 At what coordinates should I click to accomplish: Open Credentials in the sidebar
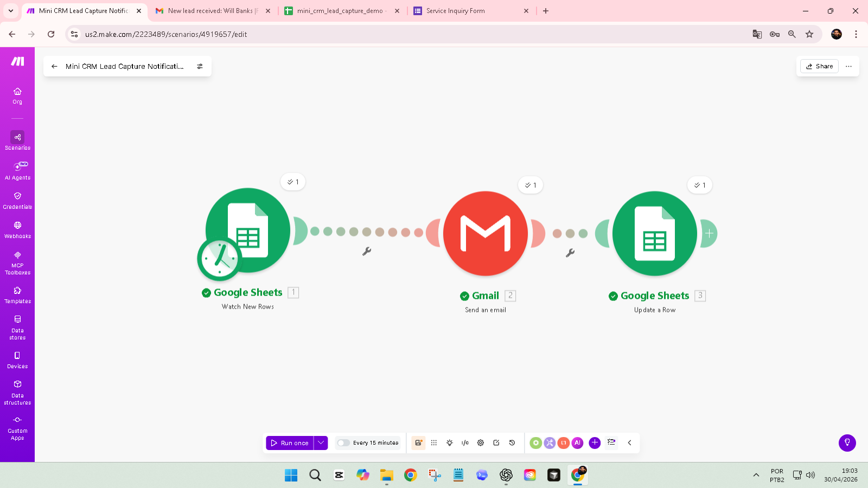(x=17, y=200)
